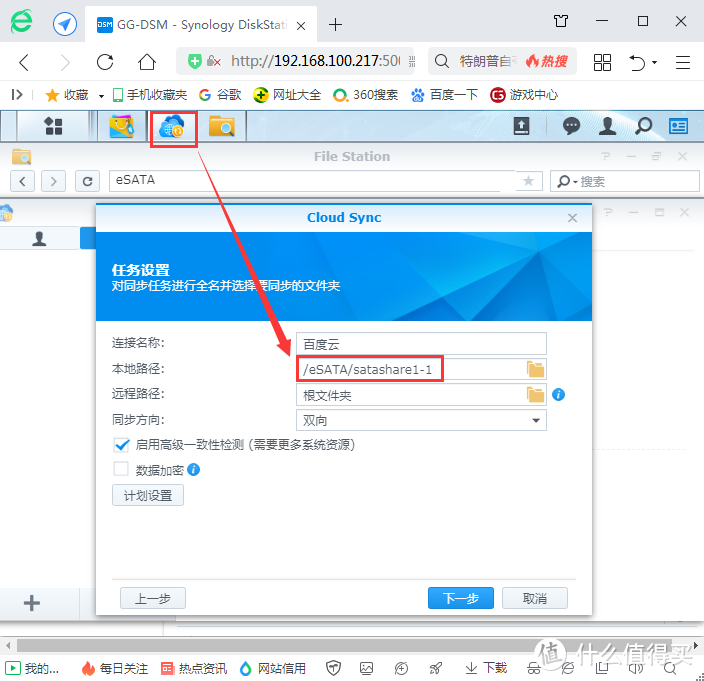The height and width of the screenshot is (681, 704).
Task: Expand the File Station search options dropdown
Action: pyautogui.click(x=575, y=182)
